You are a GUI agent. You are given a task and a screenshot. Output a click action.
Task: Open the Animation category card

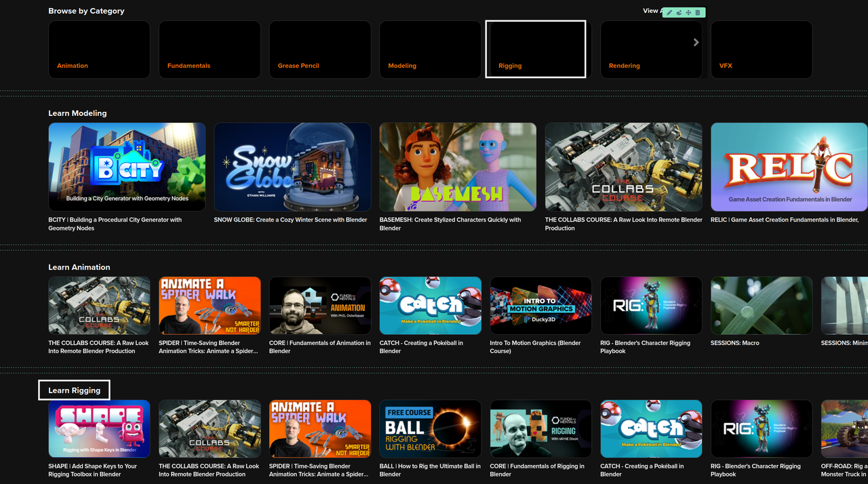tap(99, 49)
